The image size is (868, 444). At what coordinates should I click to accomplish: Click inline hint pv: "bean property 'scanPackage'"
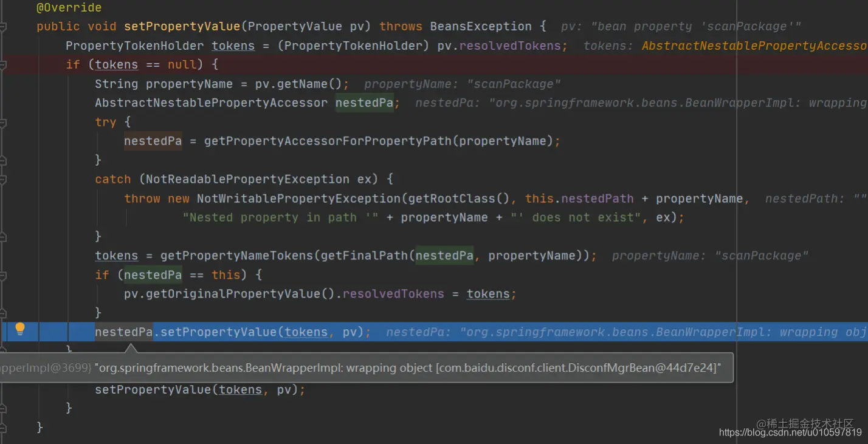(681, 27)
